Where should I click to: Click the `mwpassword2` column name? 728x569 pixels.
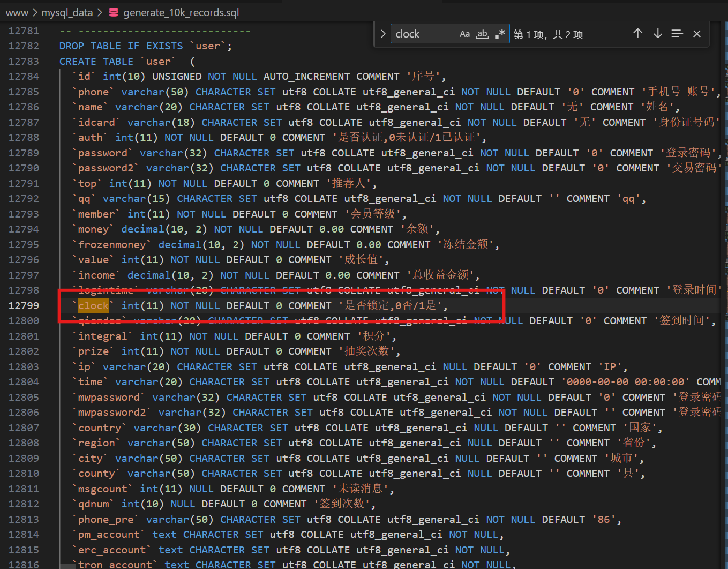click(x=112, y=413)
